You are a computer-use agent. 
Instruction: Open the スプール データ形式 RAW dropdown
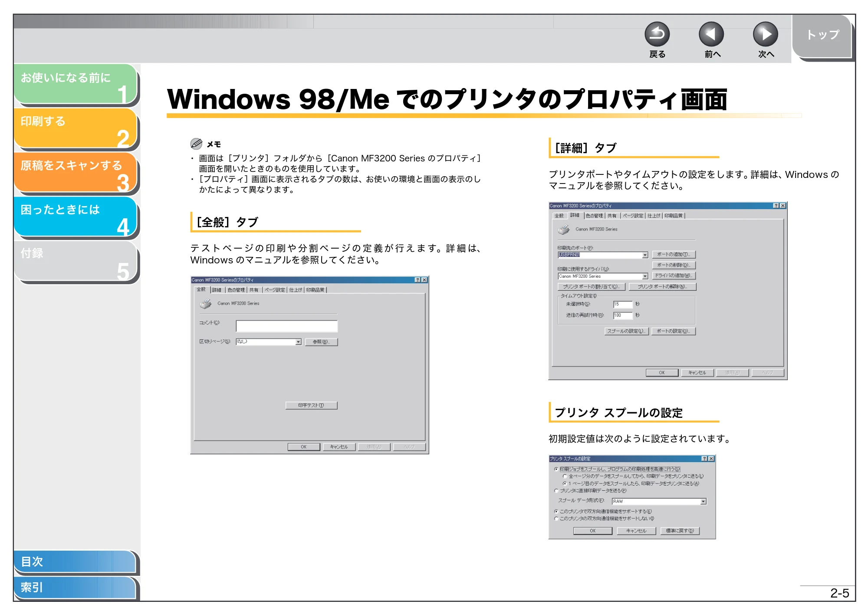point(703,502)
